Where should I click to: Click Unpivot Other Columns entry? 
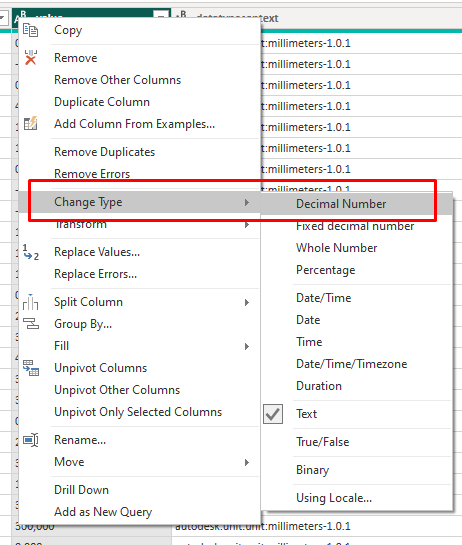click(x=117, y=390)
